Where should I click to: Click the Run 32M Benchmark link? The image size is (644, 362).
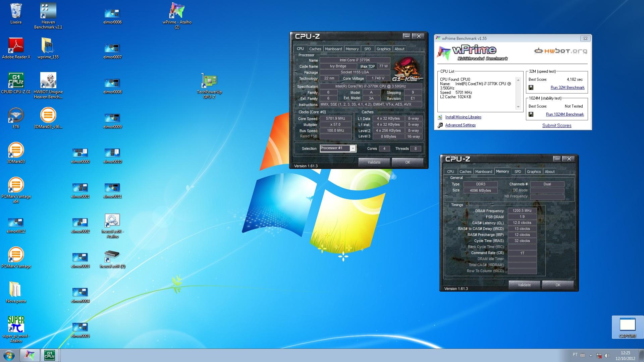coord(568,87)
